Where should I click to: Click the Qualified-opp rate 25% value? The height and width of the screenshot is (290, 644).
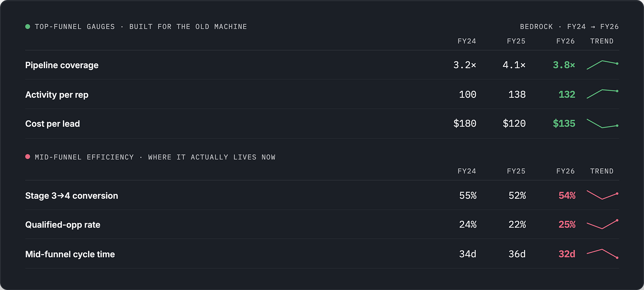coord(567,224)
